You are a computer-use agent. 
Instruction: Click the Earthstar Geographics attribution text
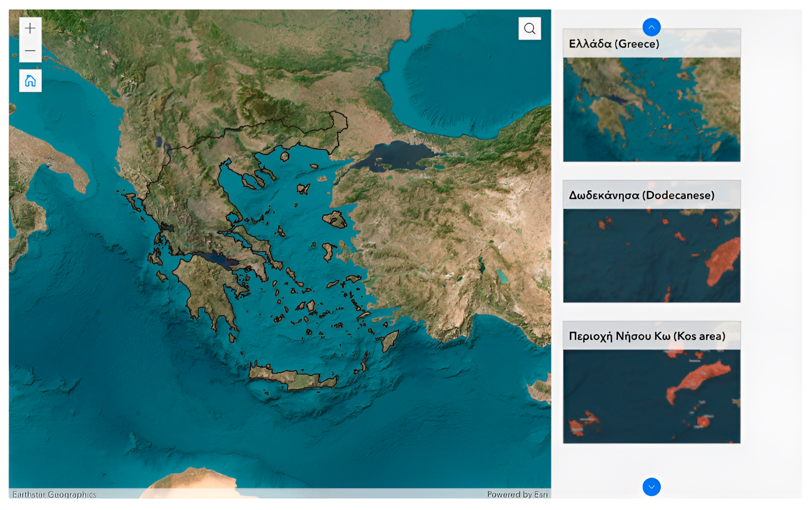coord(54,495)
